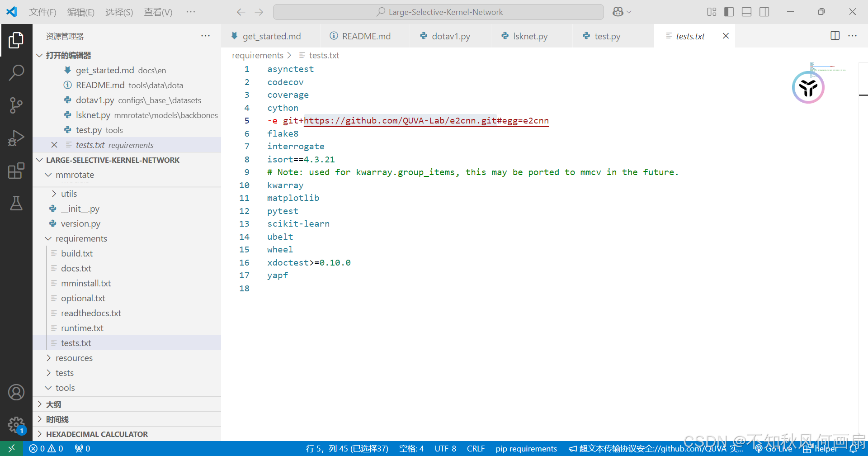Go back with the left arrow

(241, 12)
